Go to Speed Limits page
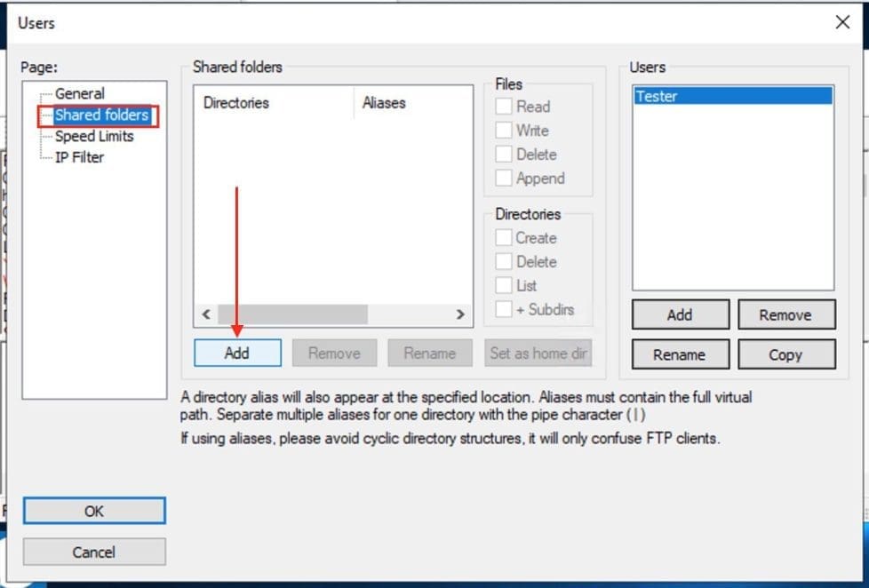The width and height of the screenshot is (869, 588). click(x=93, y=136)
